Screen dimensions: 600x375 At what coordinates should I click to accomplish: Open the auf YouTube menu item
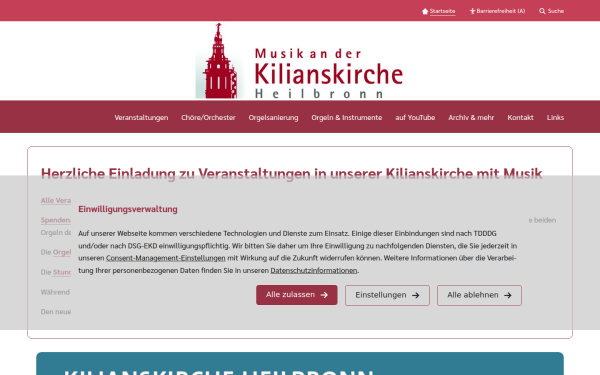tap(415, 117)
